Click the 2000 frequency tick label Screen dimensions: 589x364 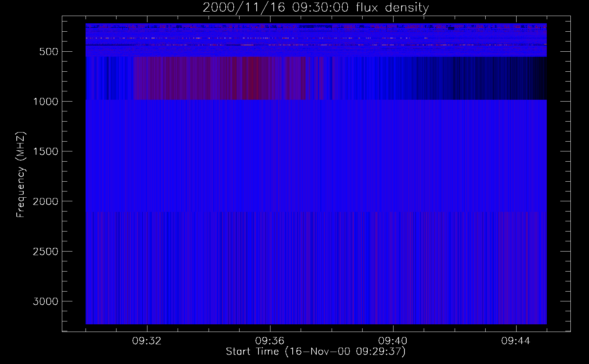point(46,201)
